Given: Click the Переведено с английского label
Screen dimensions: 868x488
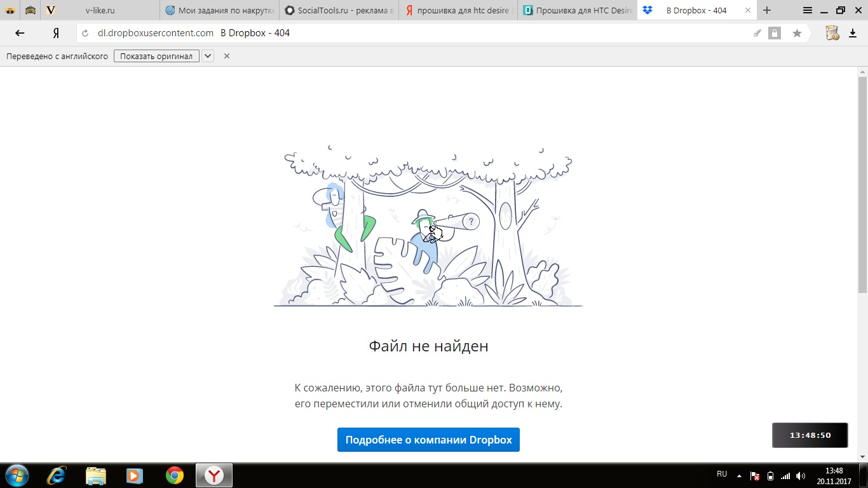Looking at the screenshot, I should click(57, 56).
